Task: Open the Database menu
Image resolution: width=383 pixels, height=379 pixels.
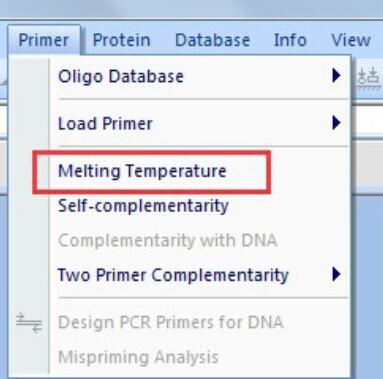Action: point(212,40)
